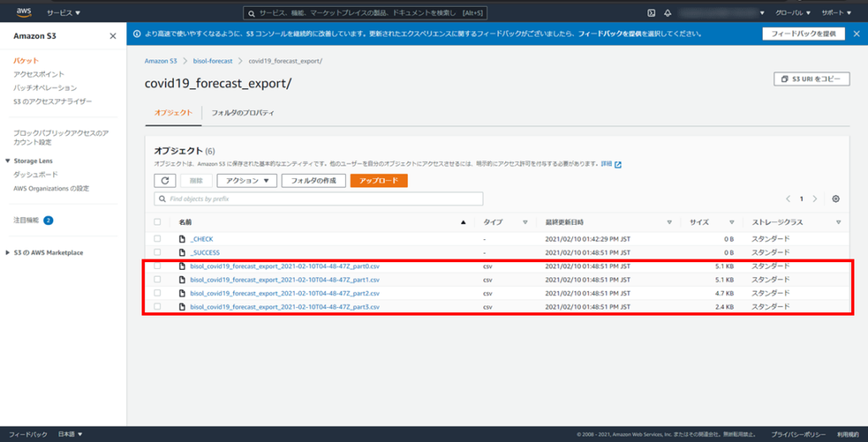Click the AWS logo home icon
This screenshot has height=442, width=868.
pos(23,12)
